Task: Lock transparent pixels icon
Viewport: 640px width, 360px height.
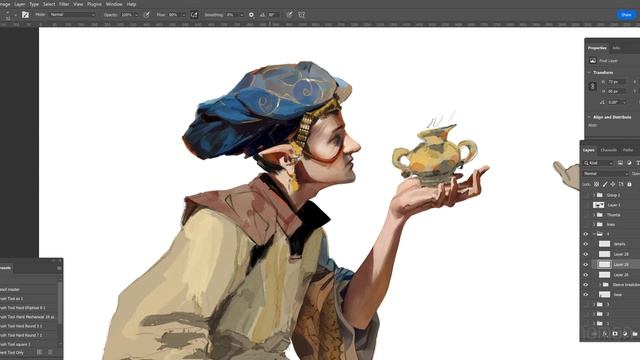Action: (x=597, y=184)
